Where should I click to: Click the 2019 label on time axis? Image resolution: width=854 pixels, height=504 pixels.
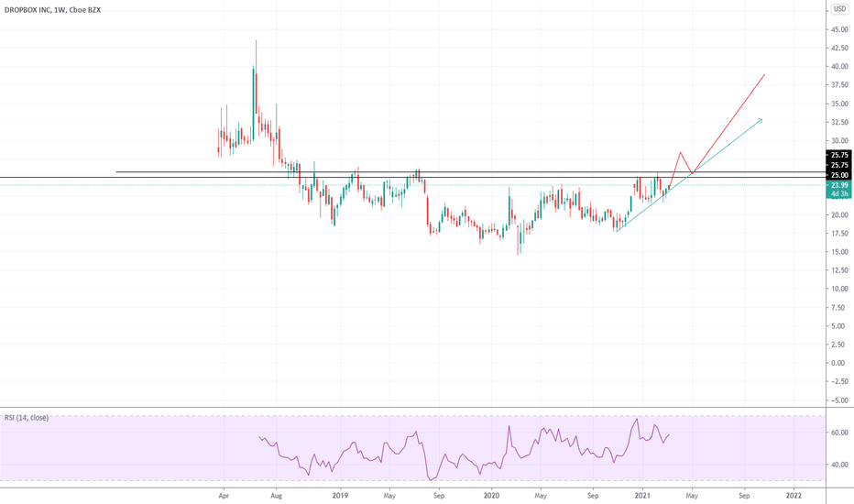tap(340, 496)
